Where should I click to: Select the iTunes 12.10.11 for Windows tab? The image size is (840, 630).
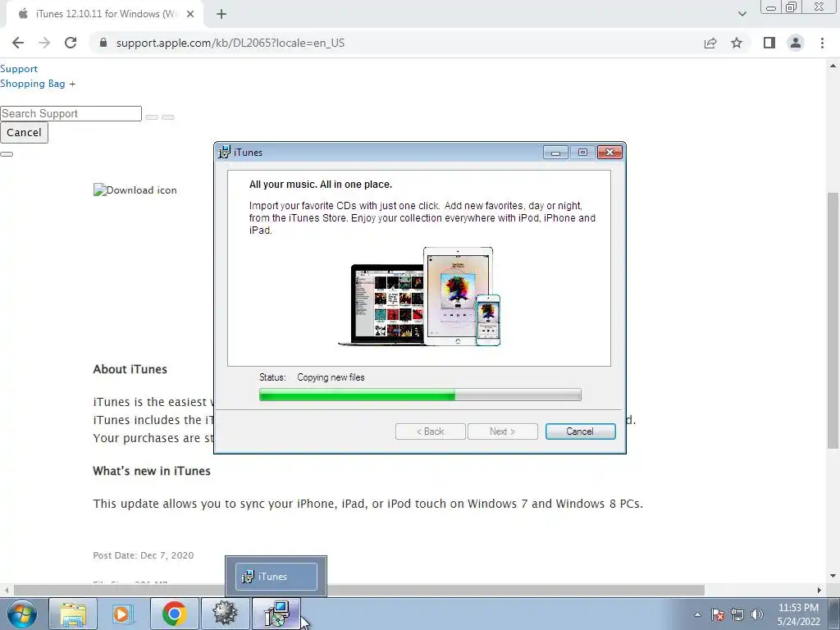(104, 14)
